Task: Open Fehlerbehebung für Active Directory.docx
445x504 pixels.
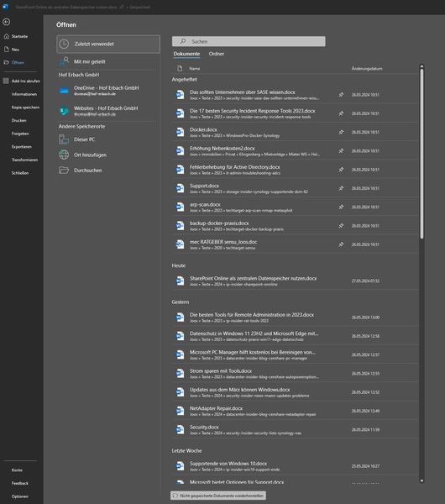Action: point(295,170)
